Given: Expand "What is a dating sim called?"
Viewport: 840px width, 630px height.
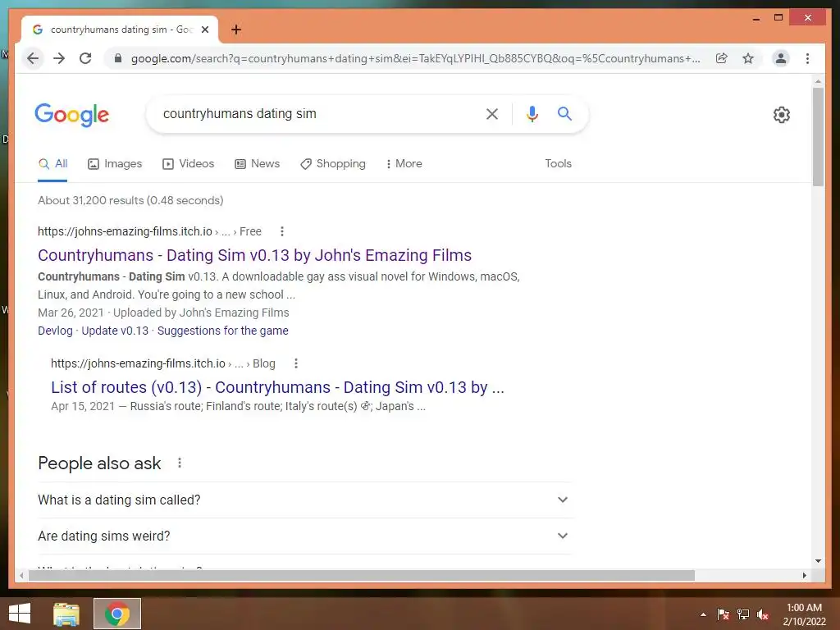Looking at the screenshot, I should coord(304,500).
